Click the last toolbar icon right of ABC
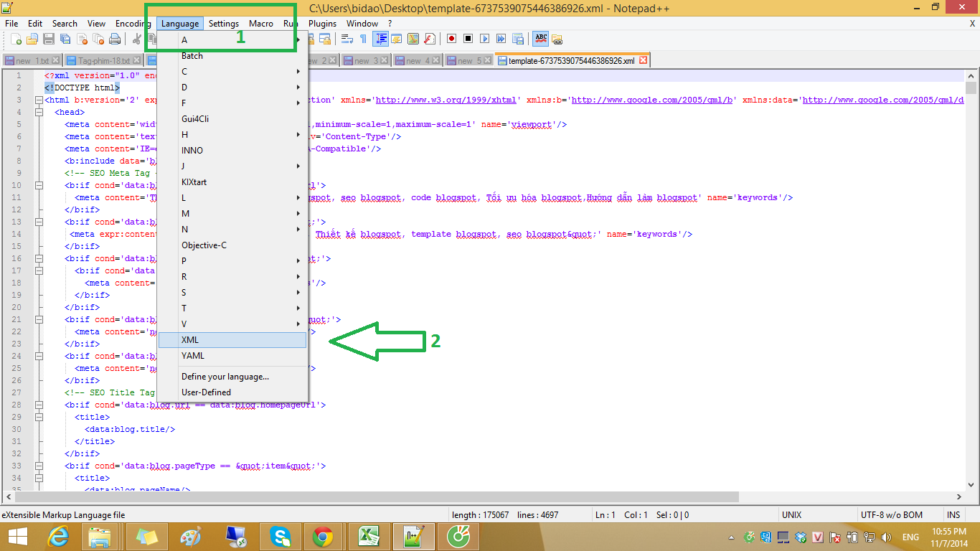 pyautogui.click(x=557, y=39)
